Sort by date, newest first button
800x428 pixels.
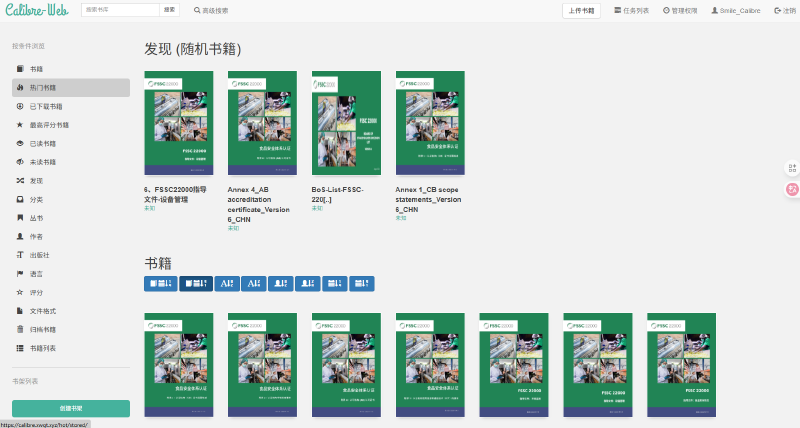161,284
